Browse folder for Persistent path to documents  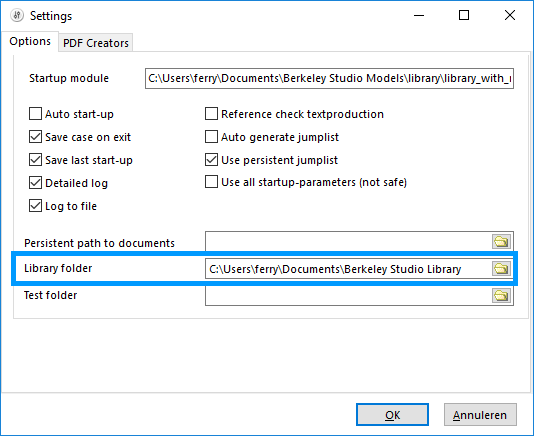pos(501,242)
